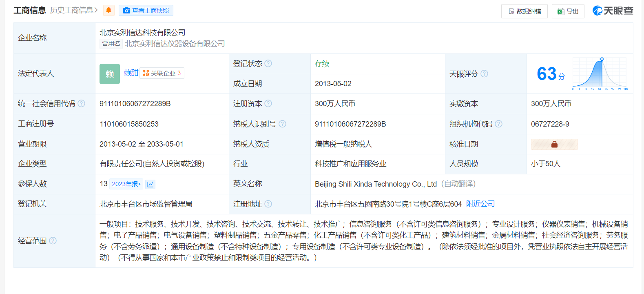Click the 天眼查 logo
This screenshot has width=644, height=294.
[x=613, y=11]
